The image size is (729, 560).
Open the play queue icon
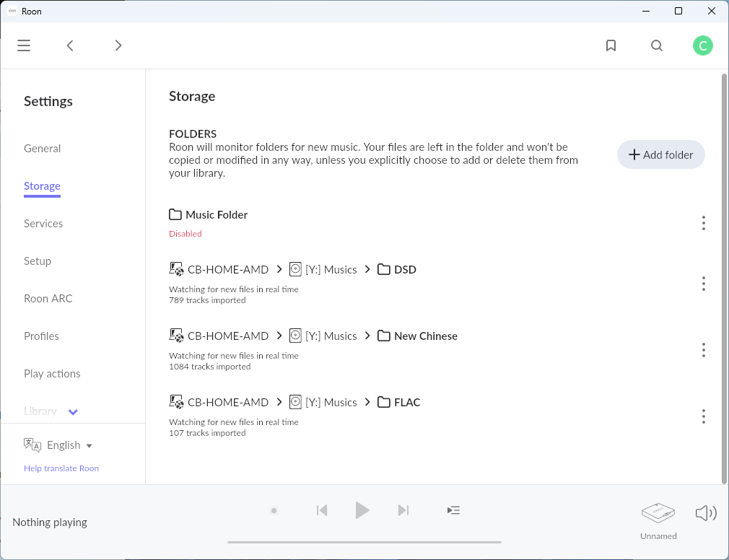point(453,510)
